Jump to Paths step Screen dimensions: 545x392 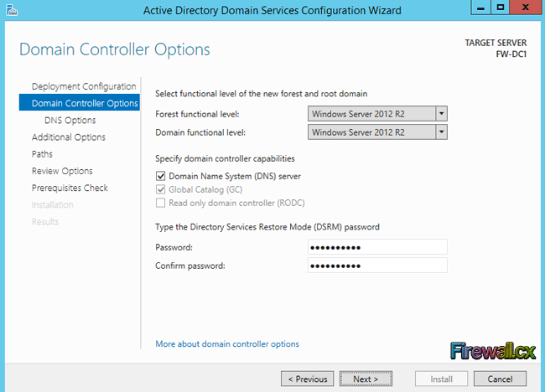coord(42,154)
